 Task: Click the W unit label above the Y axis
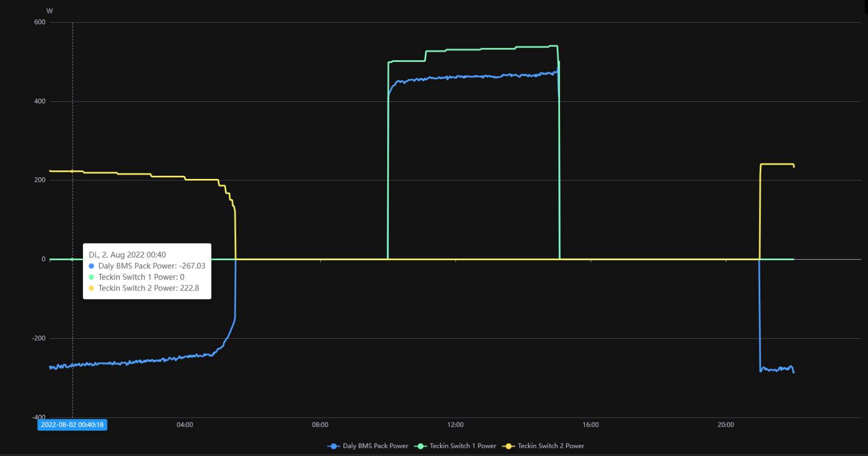point(49,11)
